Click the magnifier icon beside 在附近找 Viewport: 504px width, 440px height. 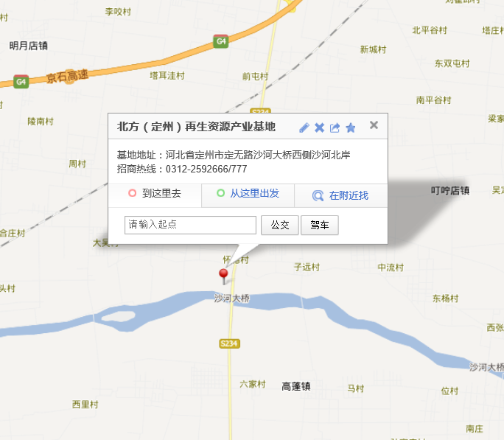click(318, 195)
